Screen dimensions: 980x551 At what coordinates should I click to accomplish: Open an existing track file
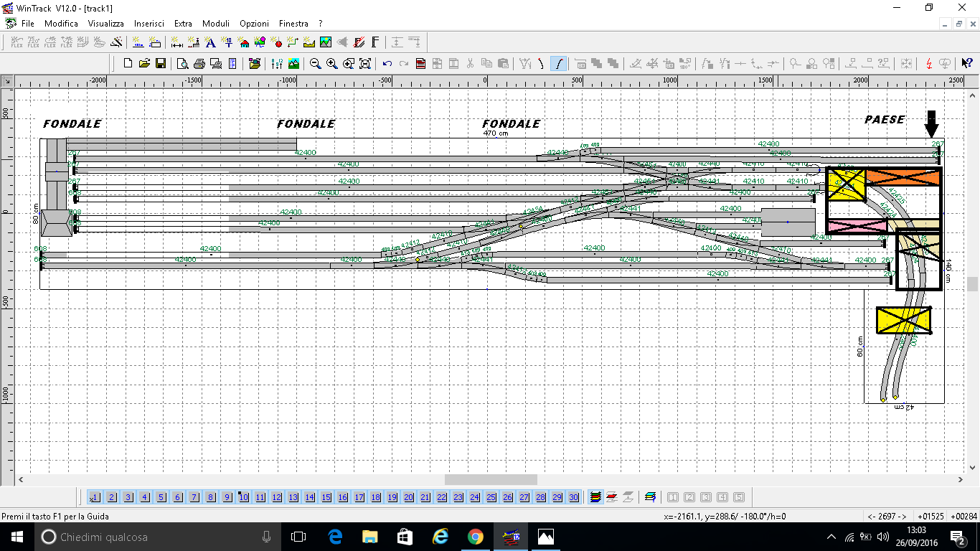click(143, 63)
